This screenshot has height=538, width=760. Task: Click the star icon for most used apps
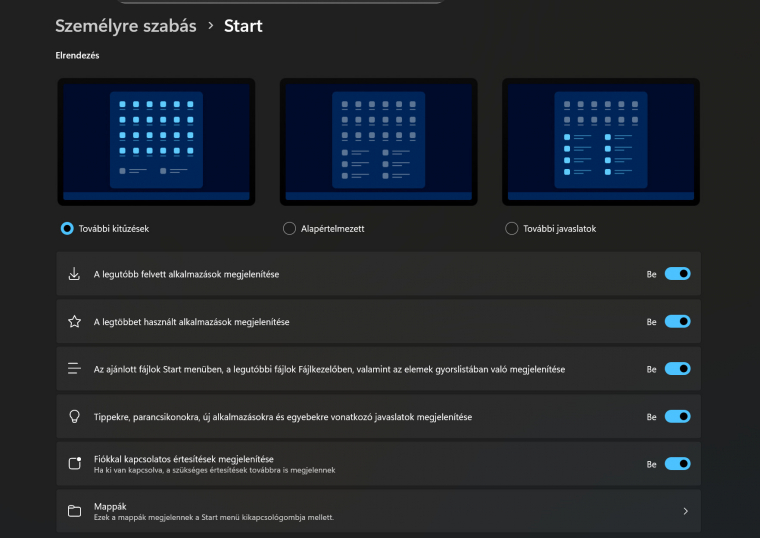(x=74, y=322)
